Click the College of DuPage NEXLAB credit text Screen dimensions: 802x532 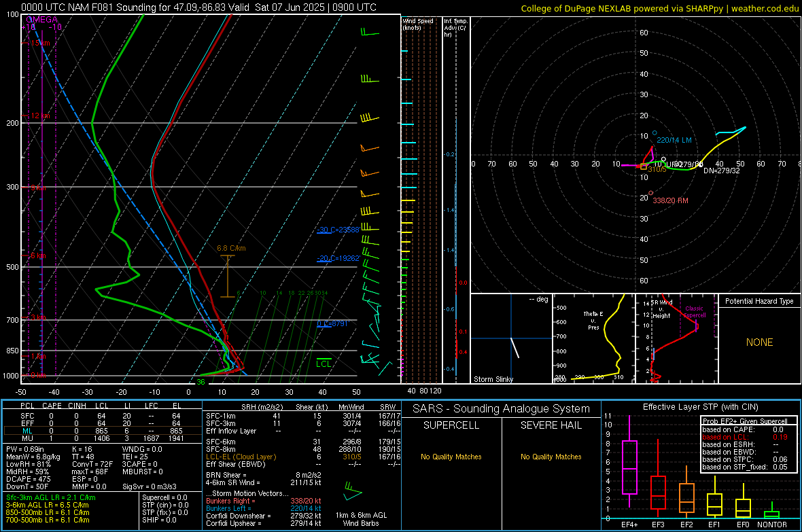659,8
